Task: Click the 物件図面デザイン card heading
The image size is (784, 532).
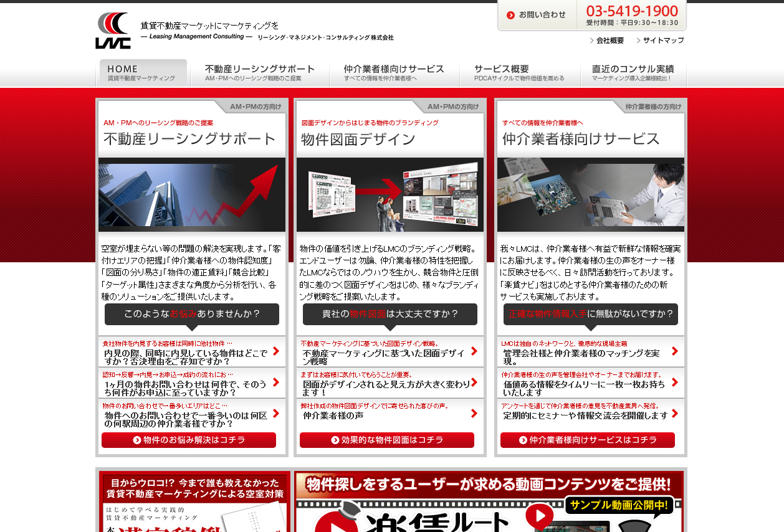Action: 358,140
